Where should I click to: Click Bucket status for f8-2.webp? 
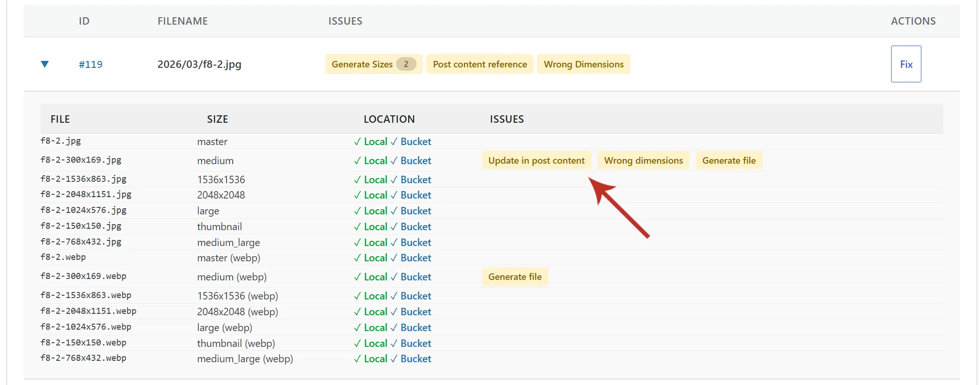point(411,258)
